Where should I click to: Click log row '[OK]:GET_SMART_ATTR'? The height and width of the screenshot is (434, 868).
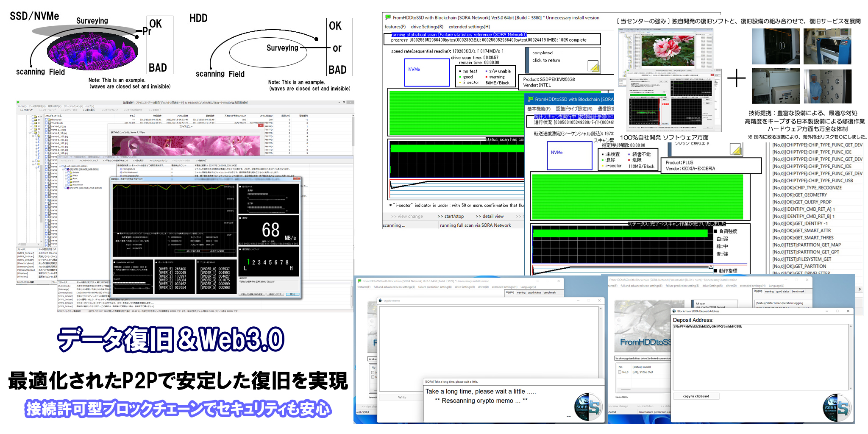pyautogui.click(x=801, y=231)
